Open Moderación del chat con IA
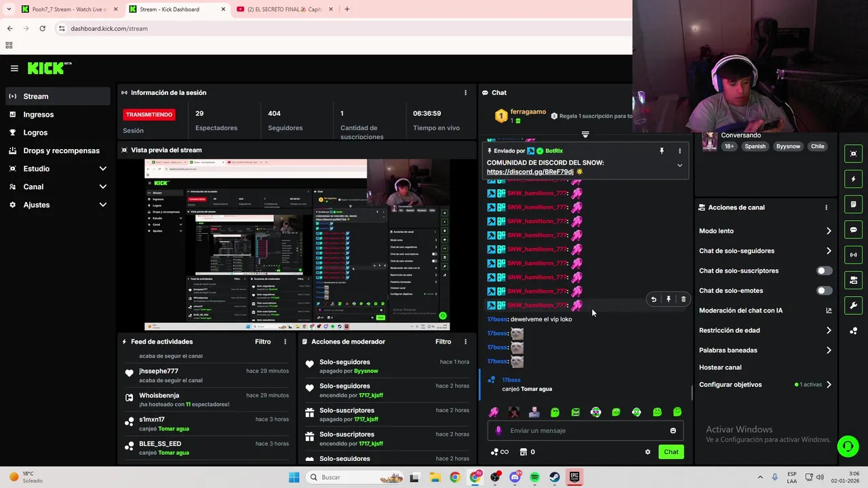This screenshot has height=488, width=868. 765,310
